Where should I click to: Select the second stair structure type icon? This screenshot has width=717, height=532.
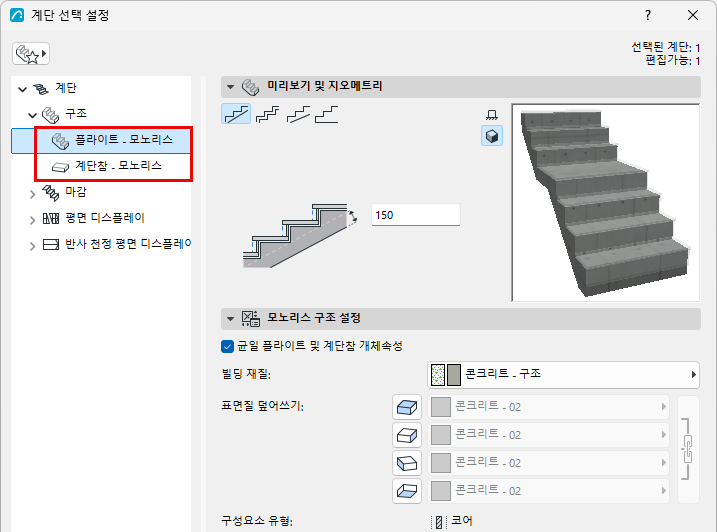click(x=268, y=114)
